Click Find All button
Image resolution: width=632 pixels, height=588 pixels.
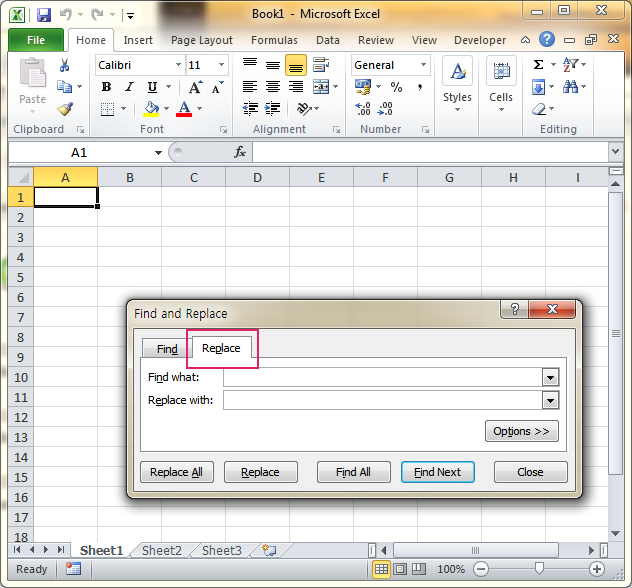tap(353, 472)
